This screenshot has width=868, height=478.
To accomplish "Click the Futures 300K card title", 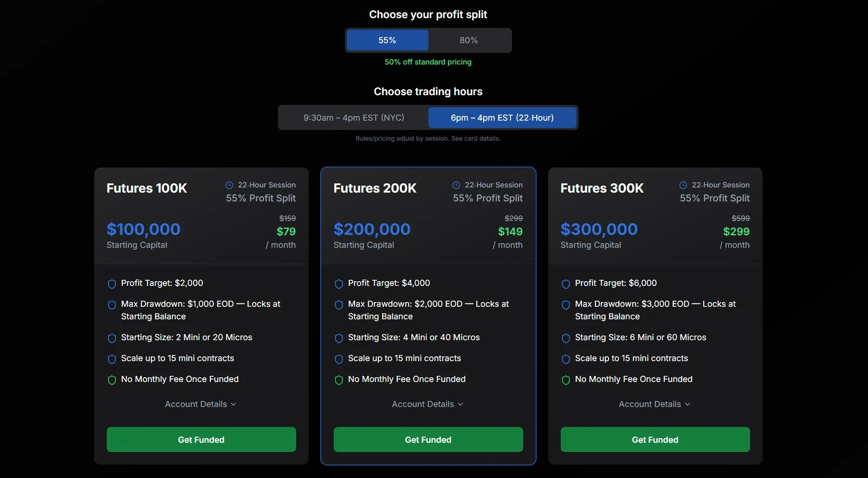I will (602, 188).
